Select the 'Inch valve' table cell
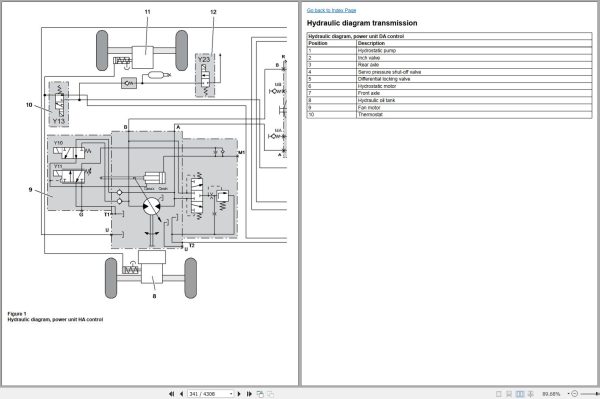 coord(474,58)
